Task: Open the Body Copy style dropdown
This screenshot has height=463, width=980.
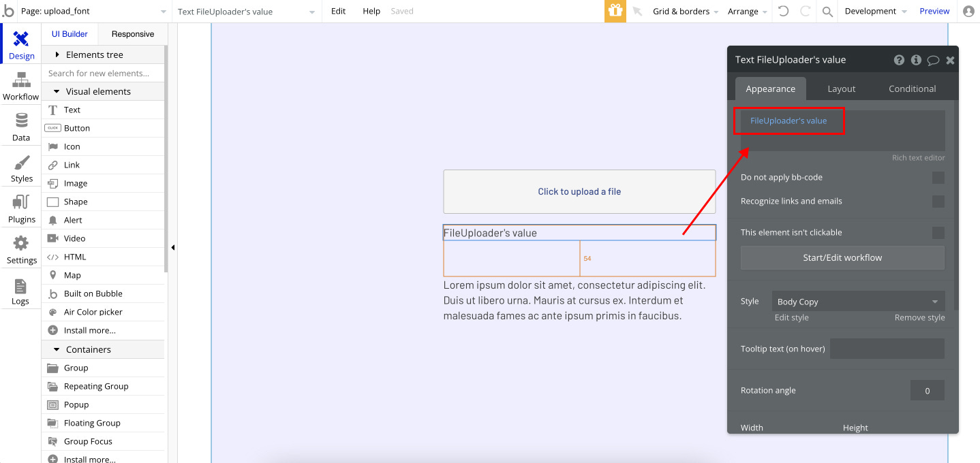Action: coord(858,302)
